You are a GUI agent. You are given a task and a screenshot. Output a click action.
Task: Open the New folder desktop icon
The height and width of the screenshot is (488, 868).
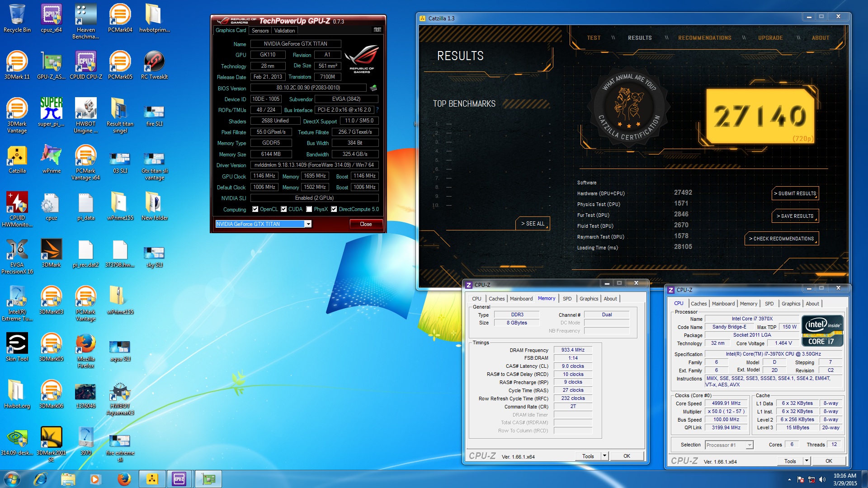154,206
